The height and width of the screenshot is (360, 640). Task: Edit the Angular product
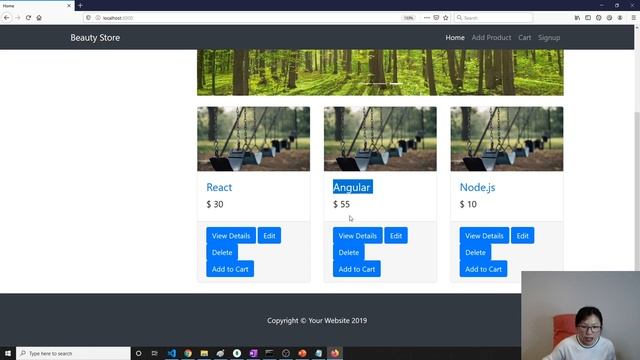coord(396,236)
